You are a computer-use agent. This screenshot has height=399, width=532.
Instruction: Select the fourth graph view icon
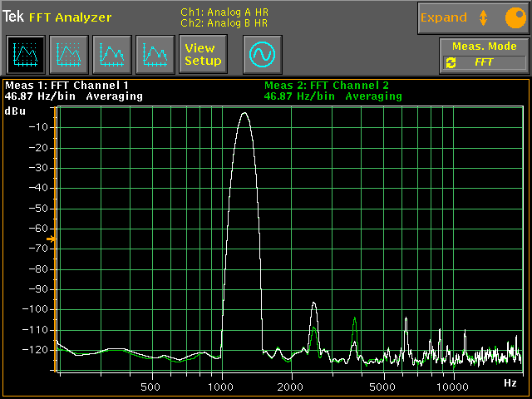(155, 55)
